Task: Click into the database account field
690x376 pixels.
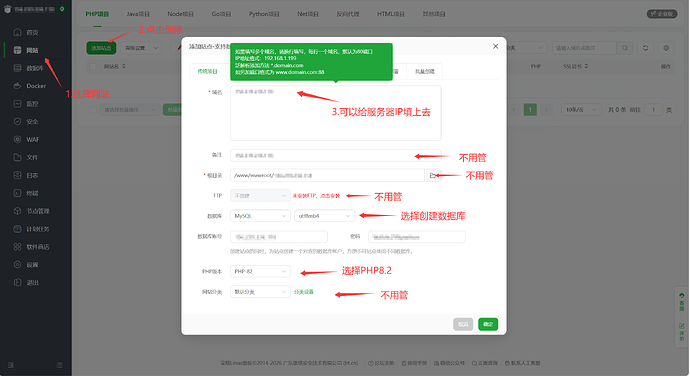Action: pos(279,236)
